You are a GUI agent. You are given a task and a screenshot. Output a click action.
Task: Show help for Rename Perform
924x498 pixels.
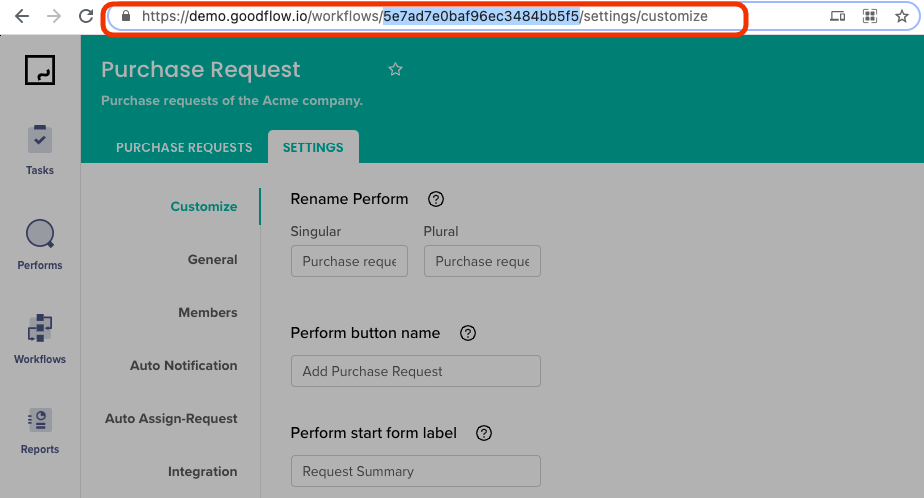[x=436, y=199]
